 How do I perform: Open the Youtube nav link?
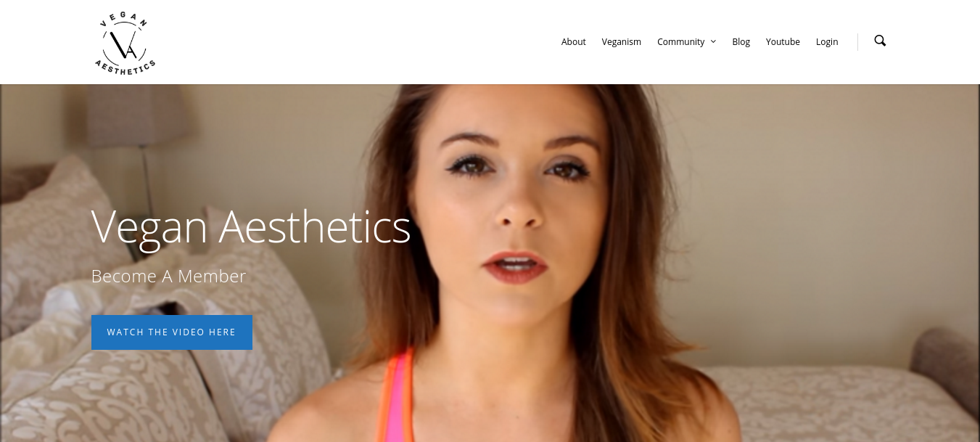[783, 41]
